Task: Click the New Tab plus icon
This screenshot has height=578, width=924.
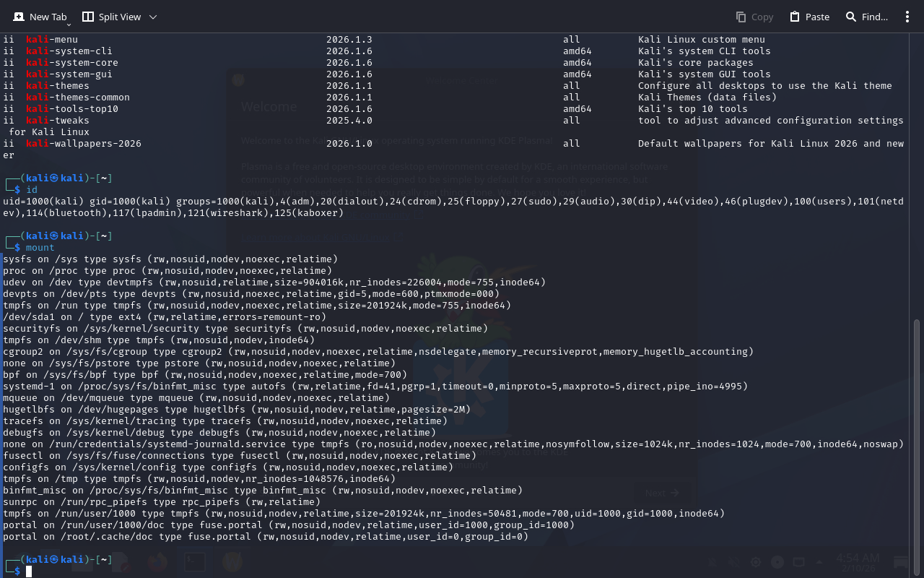Action: (19, 17)
